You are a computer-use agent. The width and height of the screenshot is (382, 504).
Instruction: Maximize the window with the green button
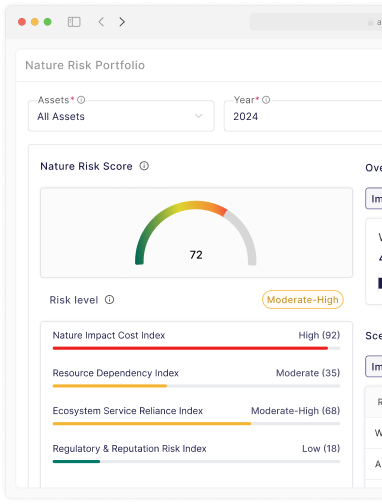(48, 22)
